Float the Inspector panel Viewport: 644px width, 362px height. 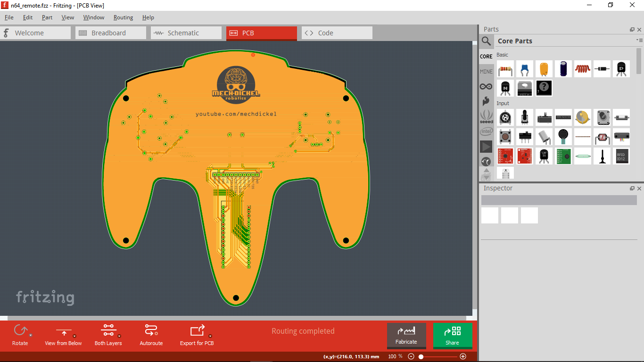click(x=632, y=189)
